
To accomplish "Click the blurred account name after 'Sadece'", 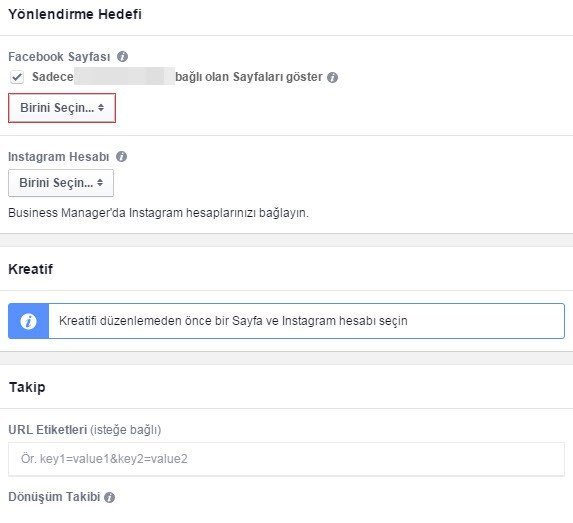I will pyautogui.click(x=125, y=76).
